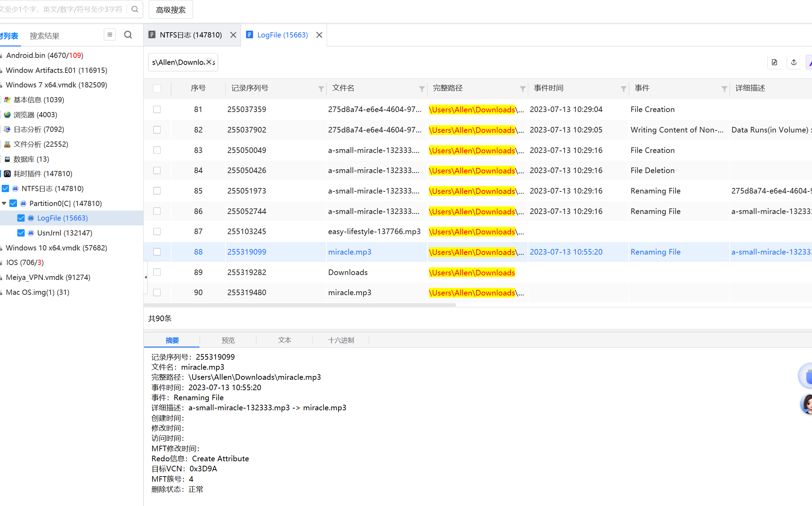Click the export report document icon
The height and width of the screenshot is (506, 812).
[x=774, y=62]
